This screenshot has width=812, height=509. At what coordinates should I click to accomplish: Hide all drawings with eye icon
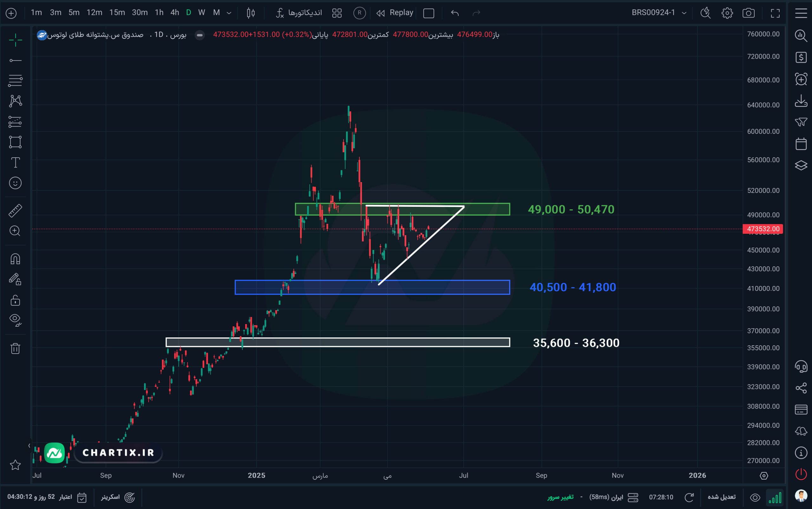15,320
